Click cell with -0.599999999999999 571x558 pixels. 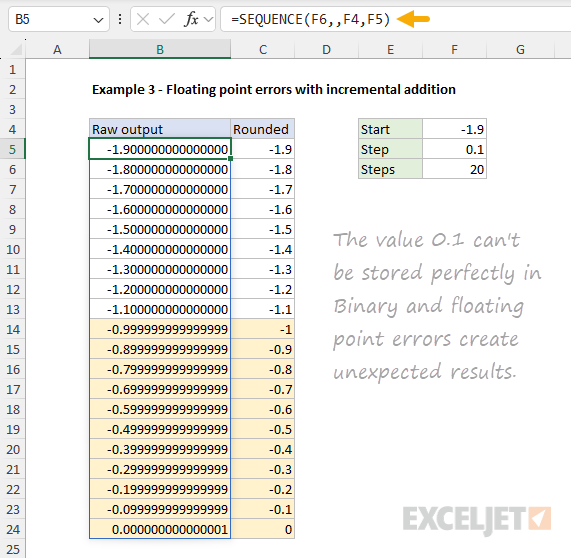[x=160, y=409]
